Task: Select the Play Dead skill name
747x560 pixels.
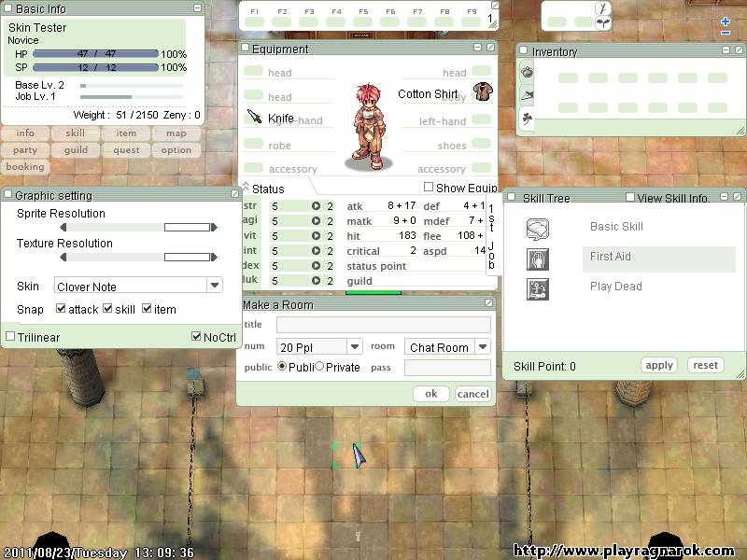Action: (x=616, y=287)
